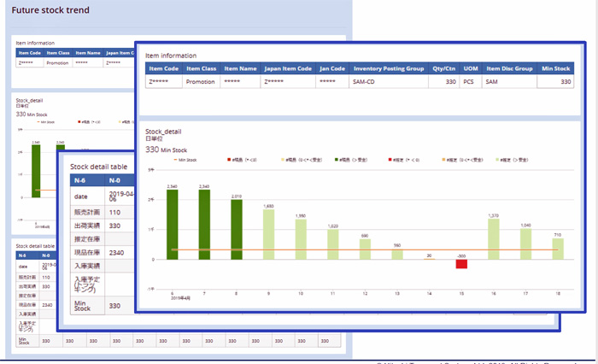This screenshot has width=598, height=364.
Task: Click the Z***** cell under popup Item Code
Action: pos(164,82)
